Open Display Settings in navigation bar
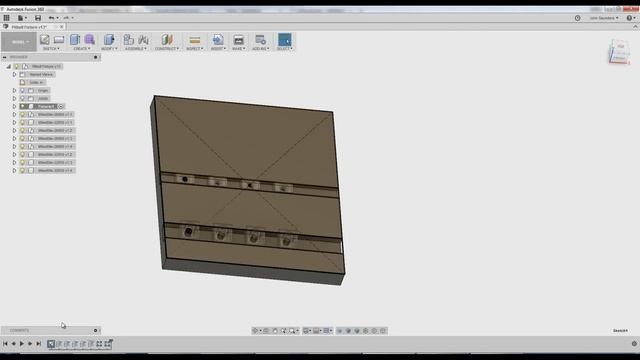 click(307, 331)
